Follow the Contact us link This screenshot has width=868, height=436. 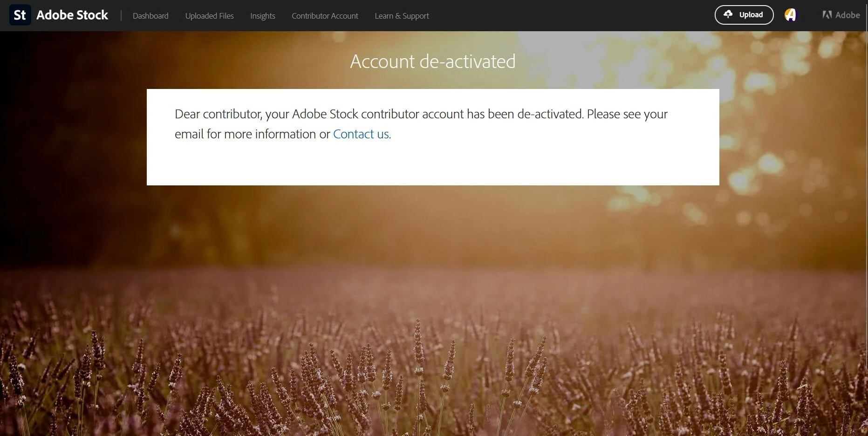[x=361, y=134]
